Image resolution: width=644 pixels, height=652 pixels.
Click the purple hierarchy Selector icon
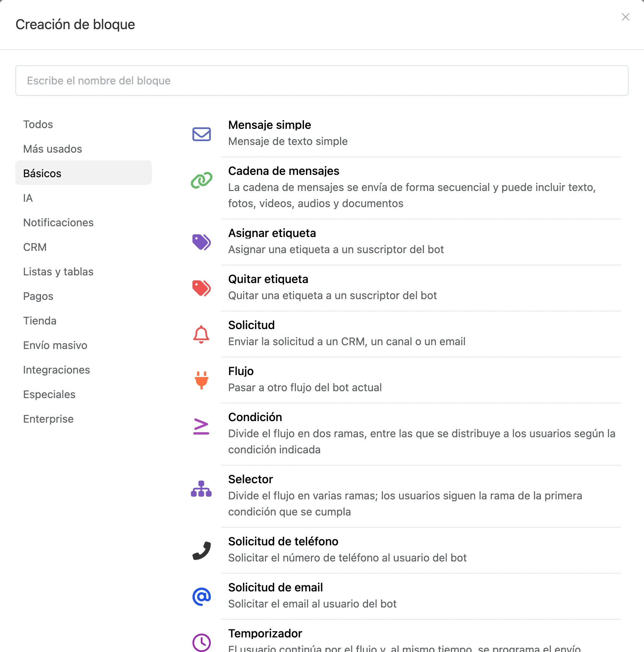(201, 489)
